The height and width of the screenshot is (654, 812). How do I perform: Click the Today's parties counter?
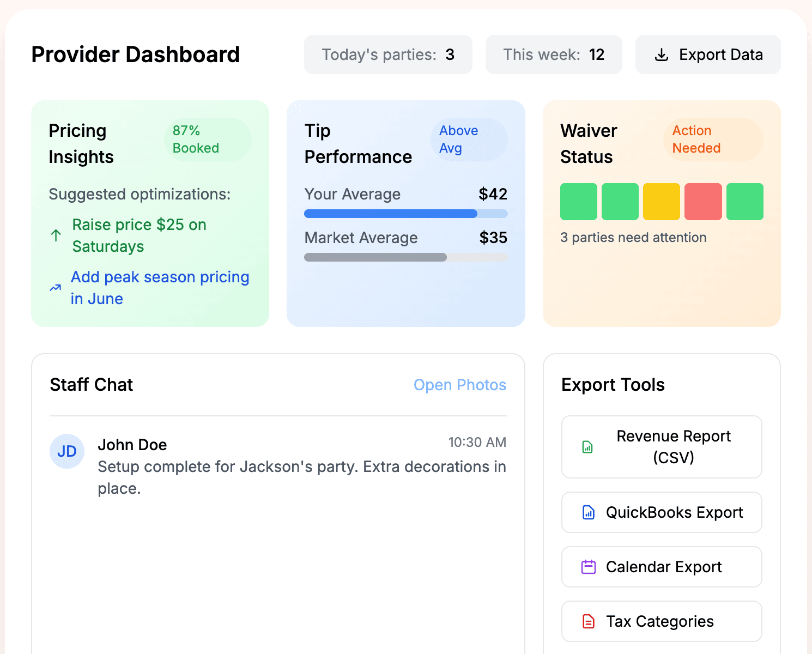point(387,55)
